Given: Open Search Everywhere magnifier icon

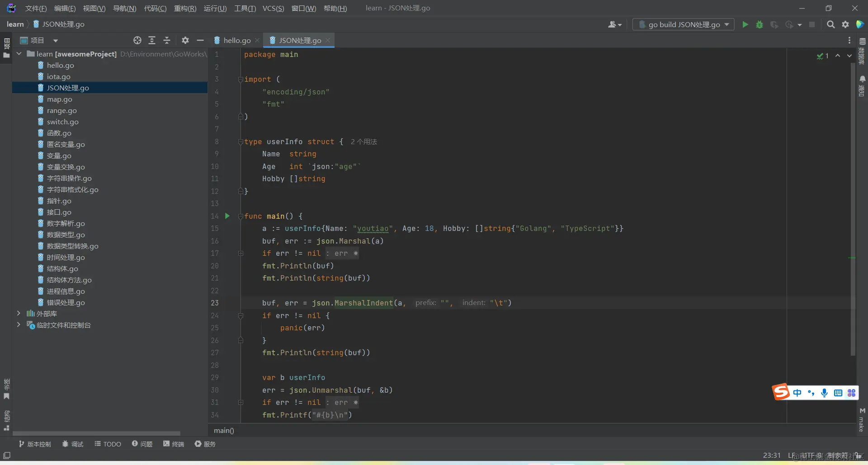Looking at the screenshot, I should [830, 24].
